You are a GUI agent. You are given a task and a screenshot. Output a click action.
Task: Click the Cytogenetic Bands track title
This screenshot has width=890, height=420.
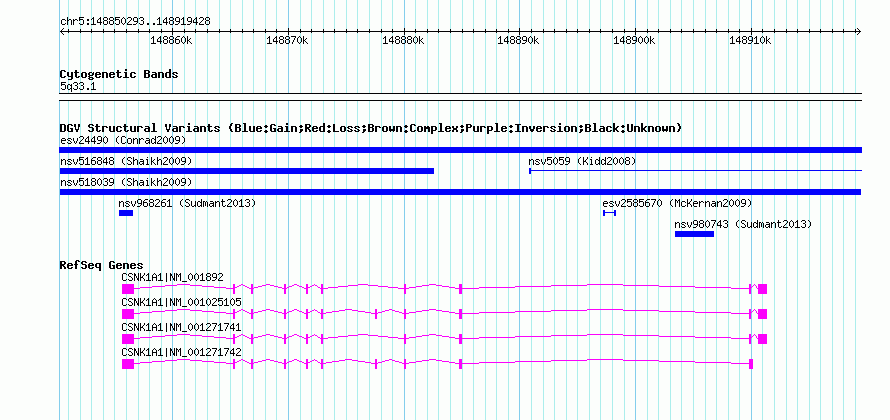(119, 74)
